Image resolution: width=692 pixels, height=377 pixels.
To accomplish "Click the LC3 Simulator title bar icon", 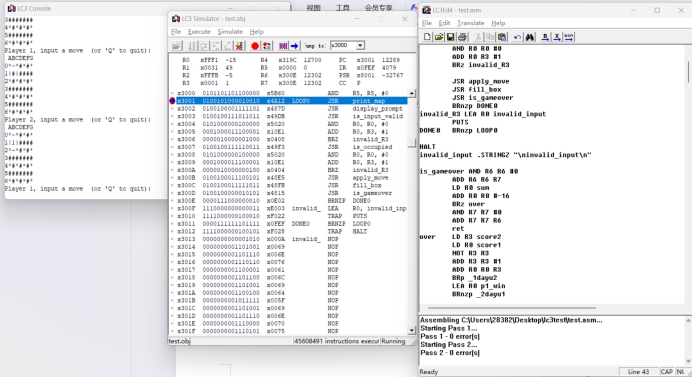I will click(176, 19).
